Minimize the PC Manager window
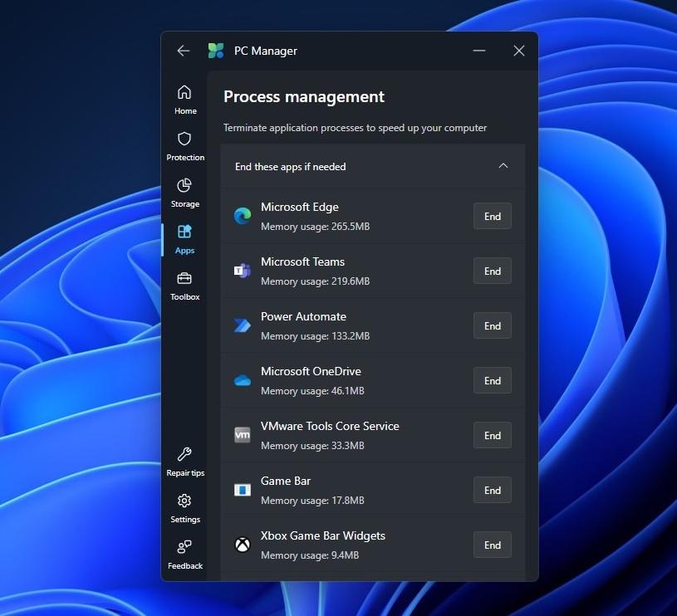 [x=479, y=51]
